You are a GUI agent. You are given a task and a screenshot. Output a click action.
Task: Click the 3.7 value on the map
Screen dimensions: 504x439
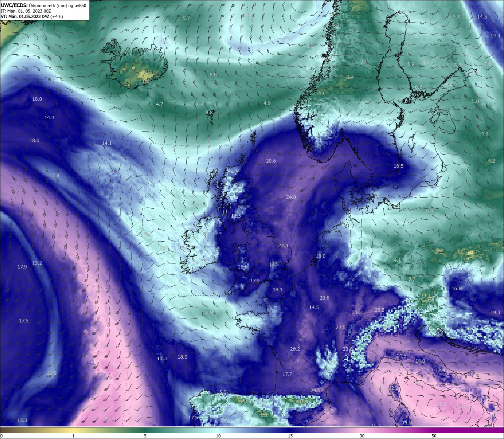(412, 279)
